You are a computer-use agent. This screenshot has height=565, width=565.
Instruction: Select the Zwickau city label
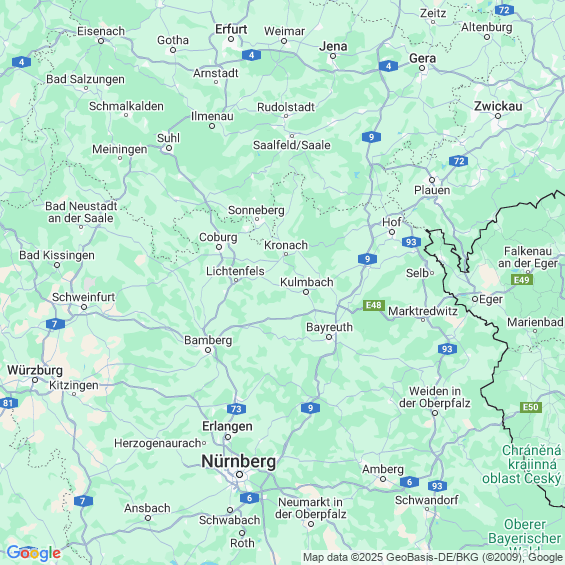[498, 106]
